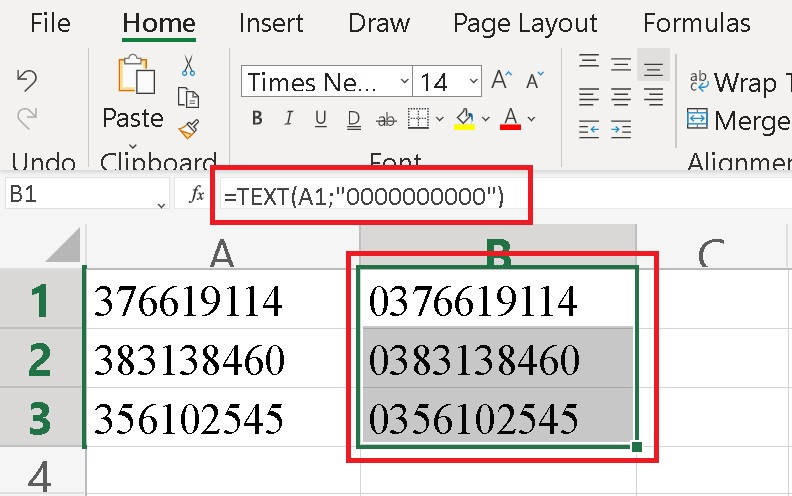Click the Increase Indent icon
Viewport: 792px width, 496px height.
tap(621, 129)
